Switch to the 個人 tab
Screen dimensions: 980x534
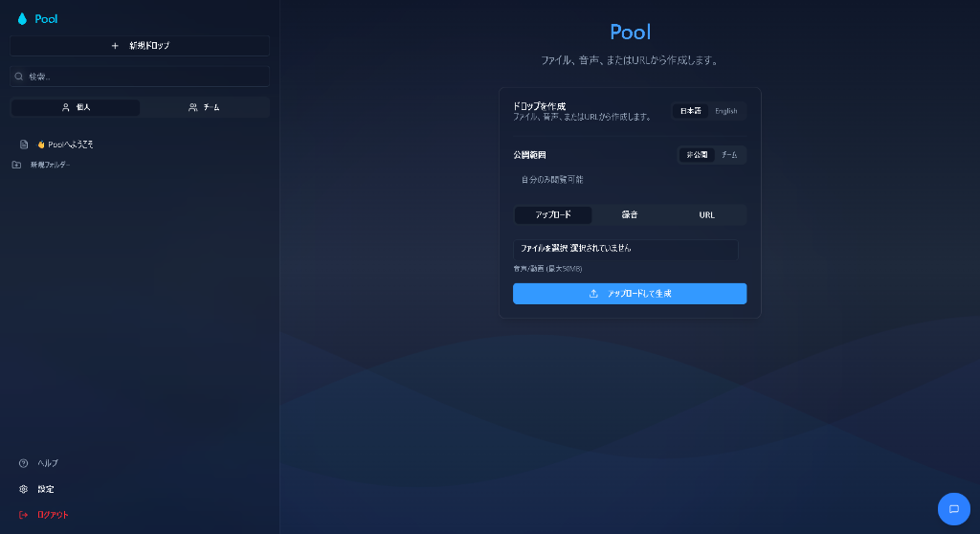(x=76, y=107)
